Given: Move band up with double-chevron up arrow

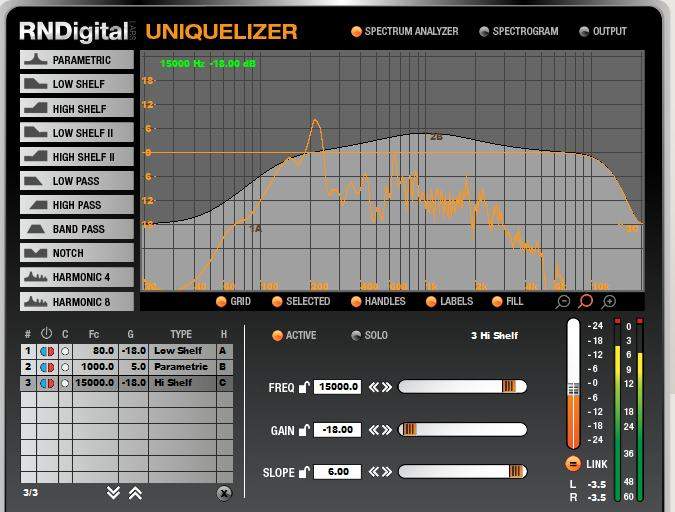Looking at the screenshot, I should click(135, 493).
